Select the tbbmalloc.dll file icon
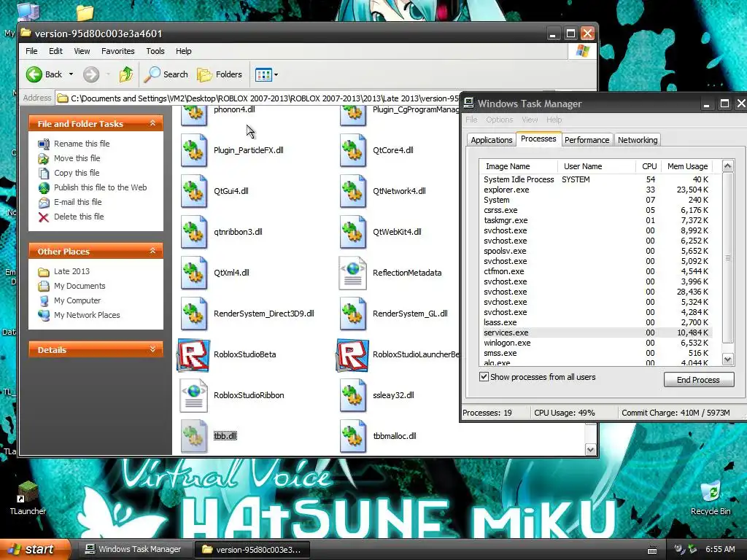 [353, 436]
